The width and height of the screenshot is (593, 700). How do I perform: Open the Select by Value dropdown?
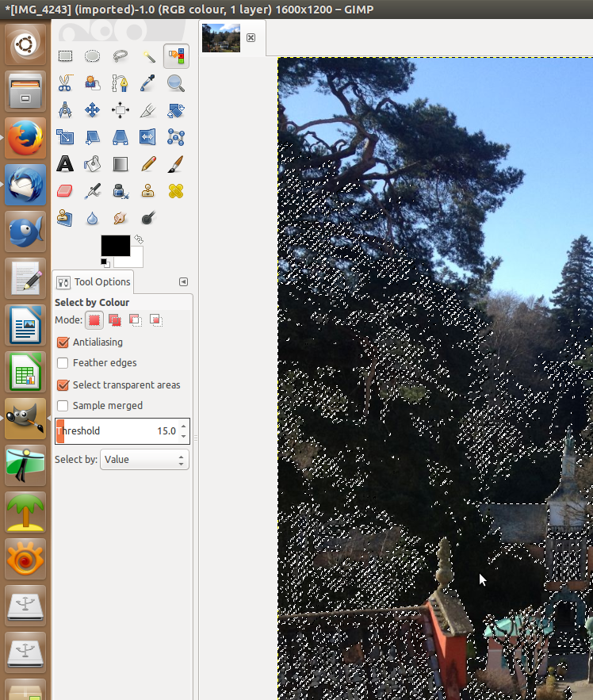coord(144,460)
